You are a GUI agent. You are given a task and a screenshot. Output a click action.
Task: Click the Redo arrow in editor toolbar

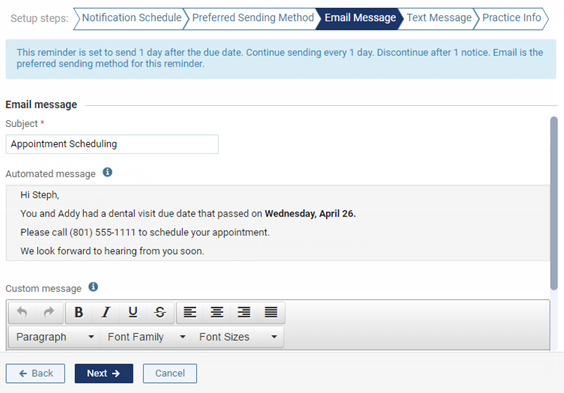[49, 312]
